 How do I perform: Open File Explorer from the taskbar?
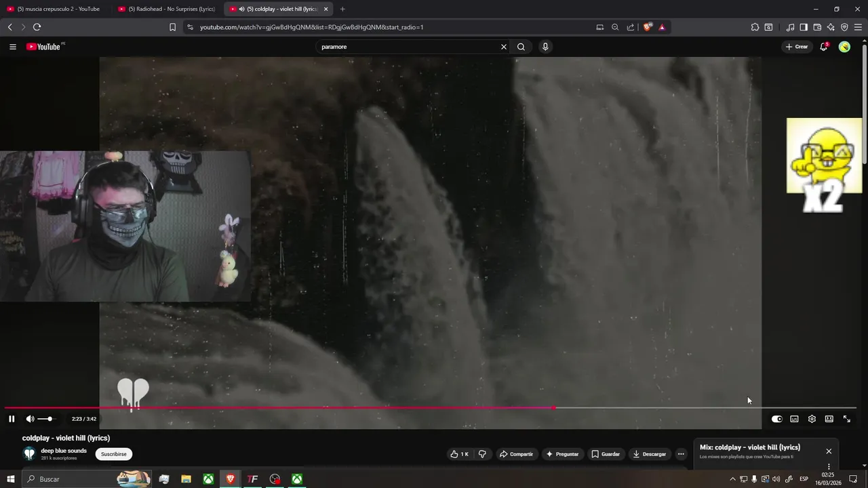186,479
